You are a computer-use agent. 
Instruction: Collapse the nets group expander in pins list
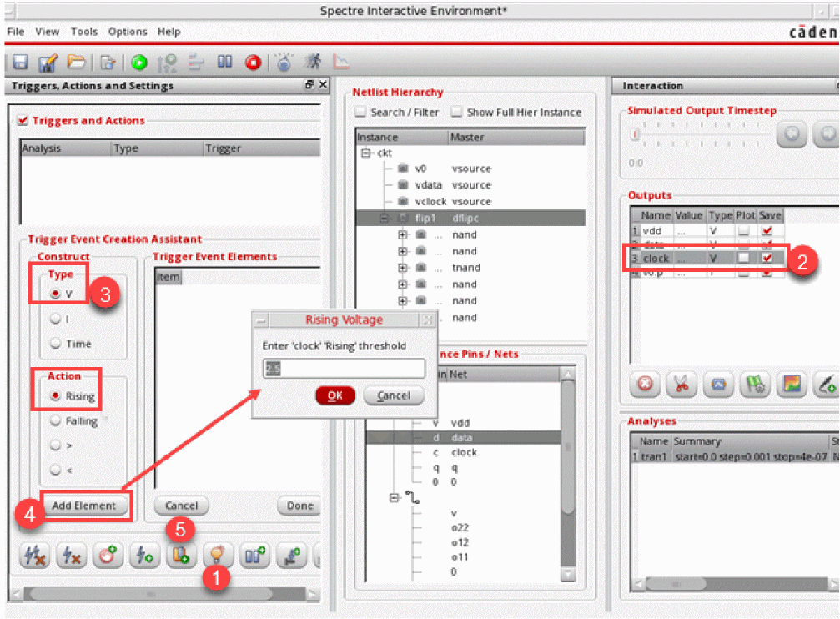point(395,498)
